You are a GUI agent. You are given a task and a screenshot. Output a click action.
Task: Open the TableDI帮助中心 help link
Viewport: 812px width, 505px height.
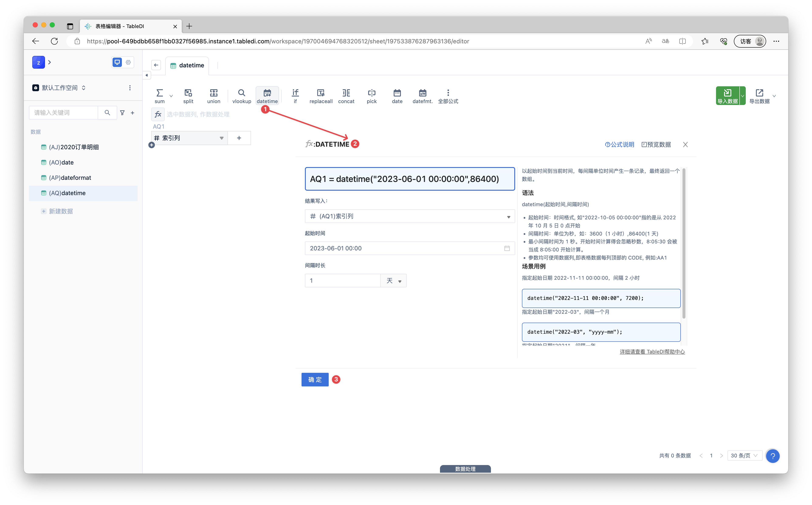[652, 352]
